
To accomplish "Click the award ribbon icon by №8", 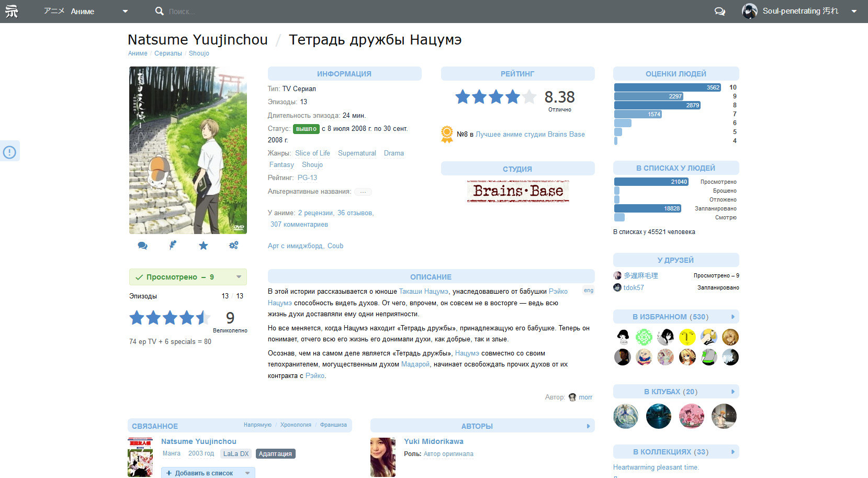I will tap(447, 135).
